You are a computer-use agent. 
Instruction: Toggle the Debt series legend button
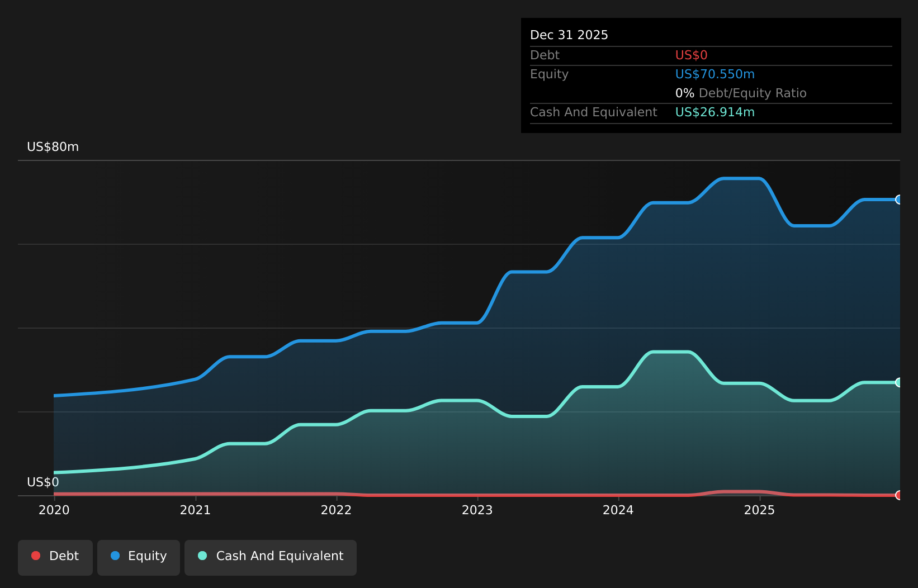pos(55,557)
